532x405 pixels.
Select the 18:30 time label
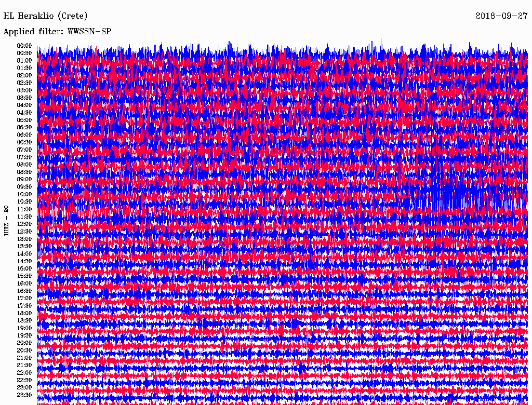pyautogui.click(x=24, y=320)
